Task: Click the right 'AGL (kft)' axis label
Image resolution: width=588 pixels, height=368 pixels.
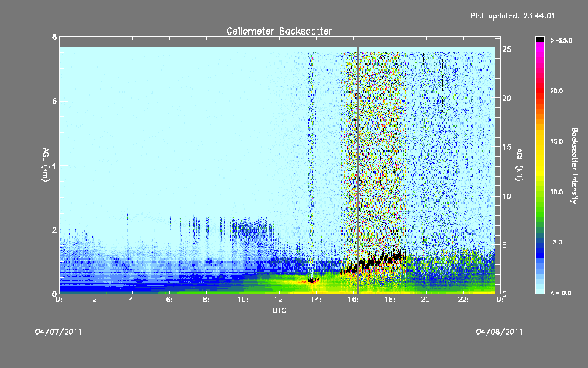Action: point(519,165)
